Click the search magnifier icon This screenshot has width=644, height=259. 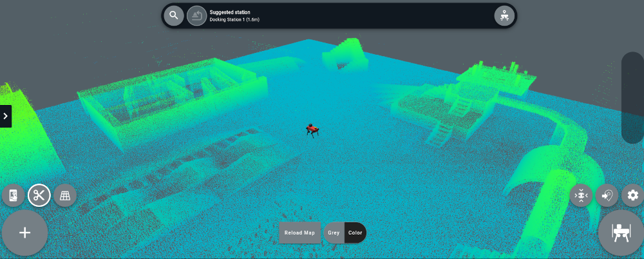174,15
